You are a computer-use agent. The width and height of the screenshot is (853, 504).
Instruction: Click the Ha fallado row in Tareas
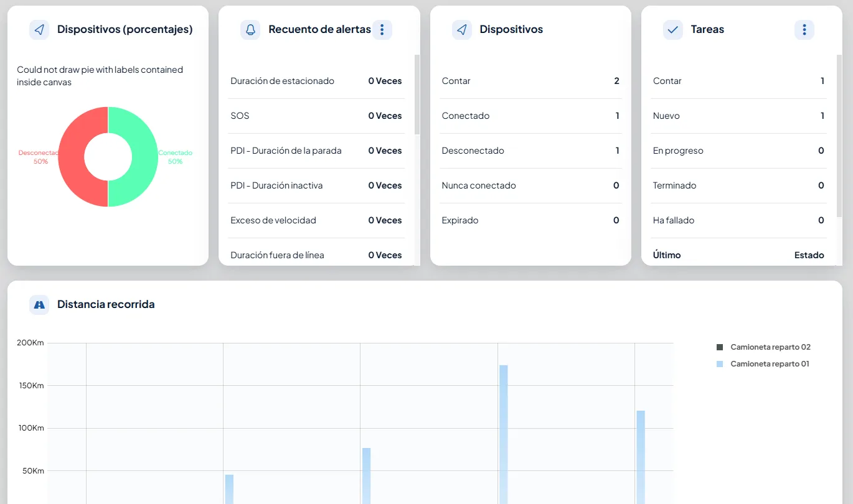pos(738,220)
